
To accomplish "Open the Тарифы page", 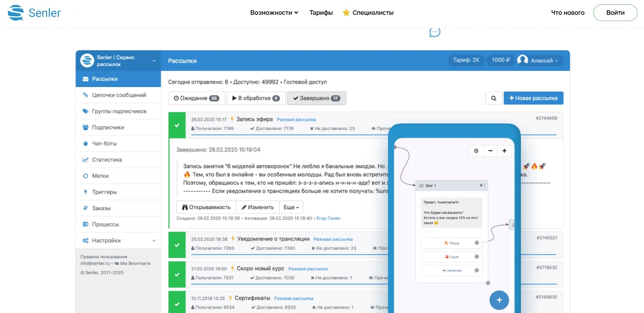I will pyautogui.click(x=321, y=13).
